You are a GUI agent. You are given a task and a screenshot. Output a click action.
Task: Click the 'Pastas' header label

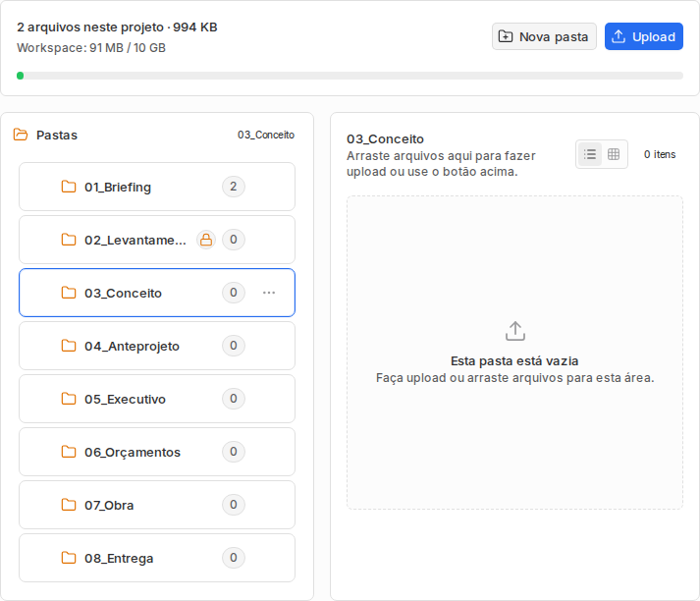click(x=57, y=135)
